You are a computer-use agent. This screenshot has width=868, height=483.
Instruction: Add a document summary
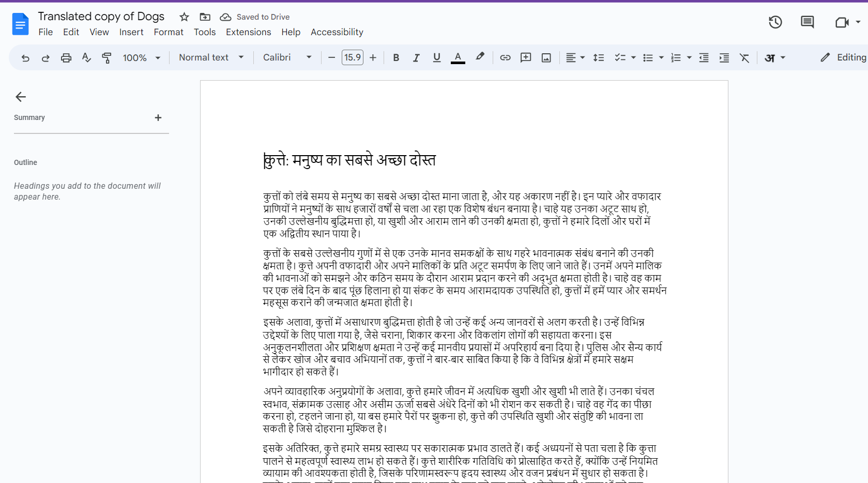click(x=158, y=118)
